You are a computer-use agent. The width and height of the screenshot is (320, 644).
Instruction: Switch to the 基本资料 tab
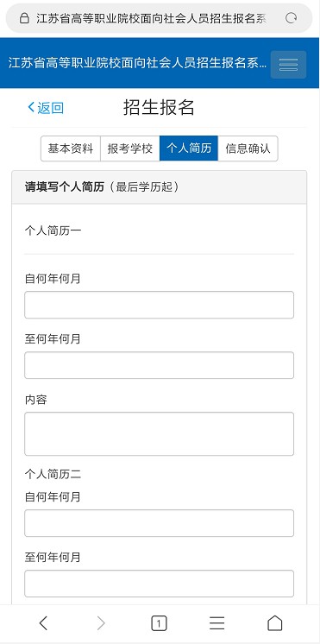tap(71, 148)
